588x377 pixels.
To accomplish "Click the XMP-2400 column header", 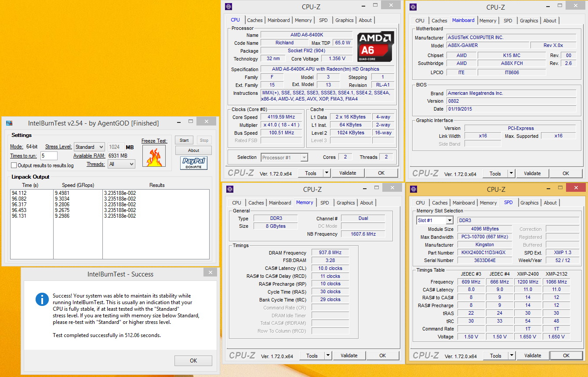I will (x=528, y=274).
